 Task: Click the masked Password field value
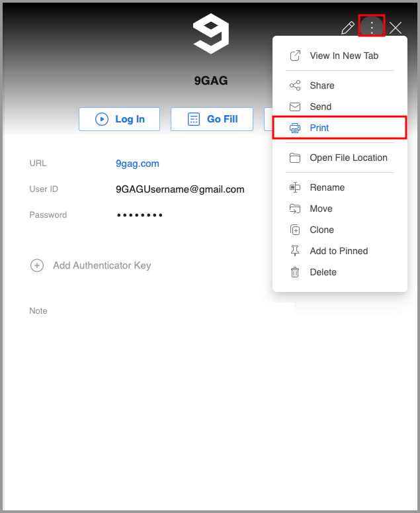(140, 215)
